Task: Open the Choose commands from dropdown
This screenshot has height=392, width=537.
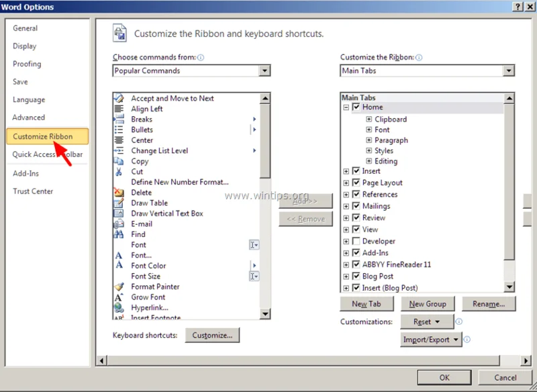Action: pos(264,70)
